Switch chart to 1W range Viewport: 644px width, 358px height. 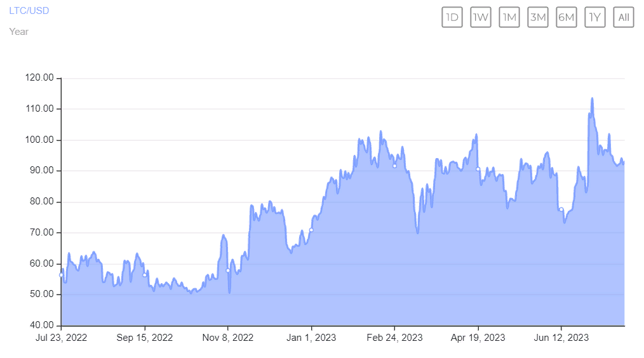481,17
